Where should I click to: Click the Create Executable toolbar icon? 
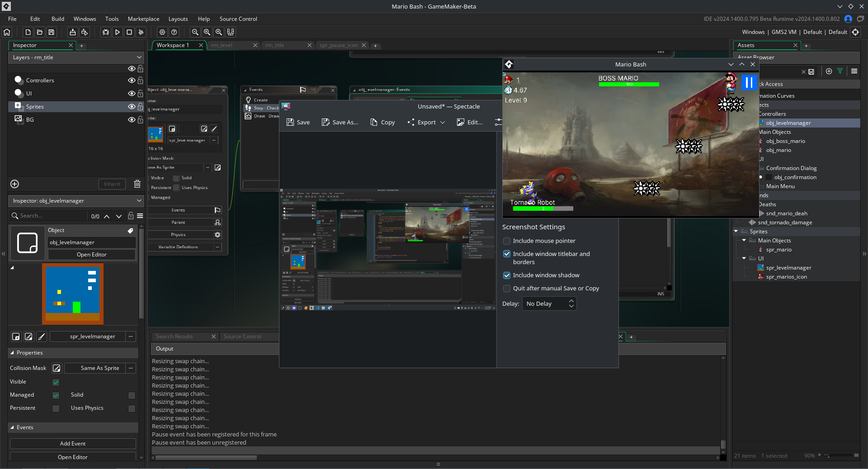pyautogui.click(x=72, y=32)
